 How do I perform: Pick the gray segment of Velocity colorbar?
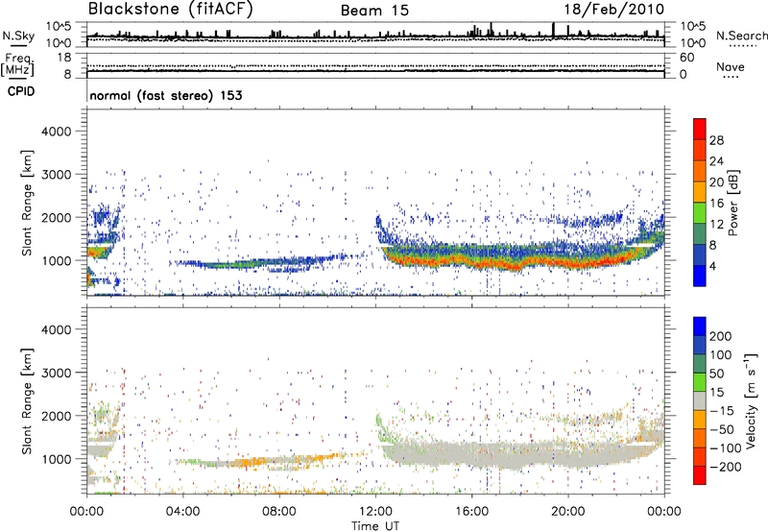coord(700,400)
